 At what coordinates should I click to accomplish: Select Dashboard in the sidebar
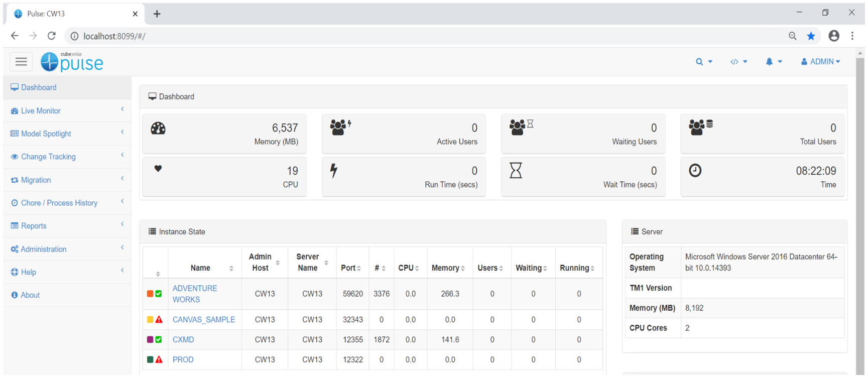click(39, 87)
